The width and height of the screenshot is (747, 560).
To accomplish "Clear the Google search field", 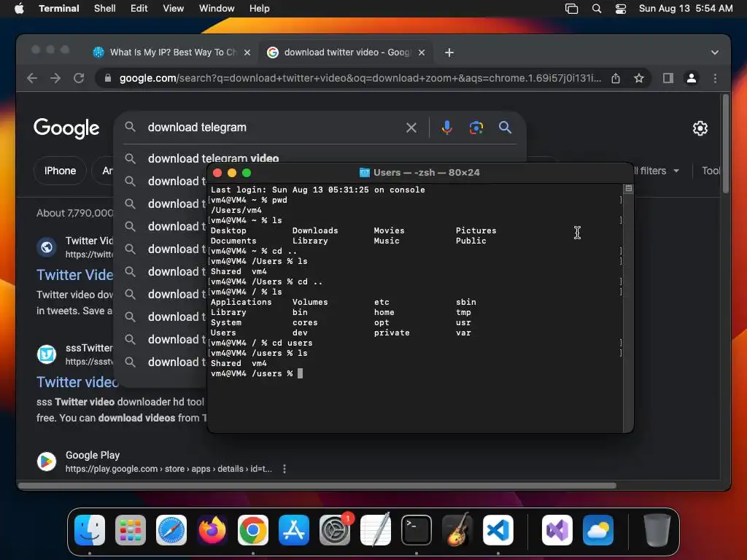I will tap(411, 128).
